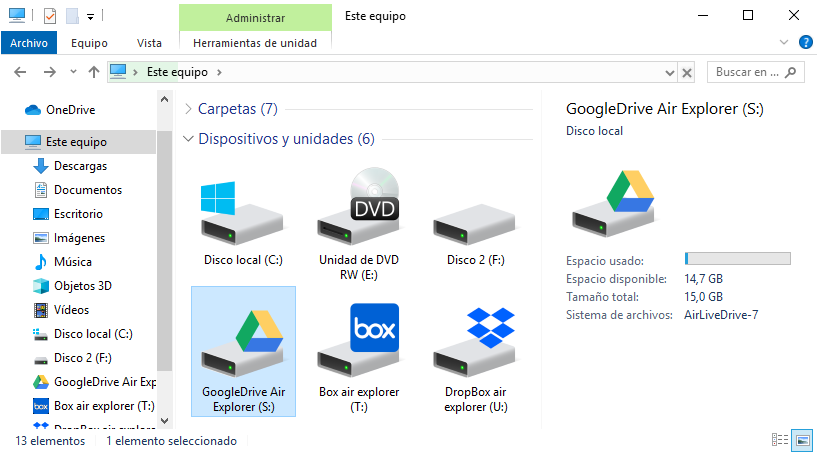
Task: Click the search magnifier icon
Action: coord(791,72)
